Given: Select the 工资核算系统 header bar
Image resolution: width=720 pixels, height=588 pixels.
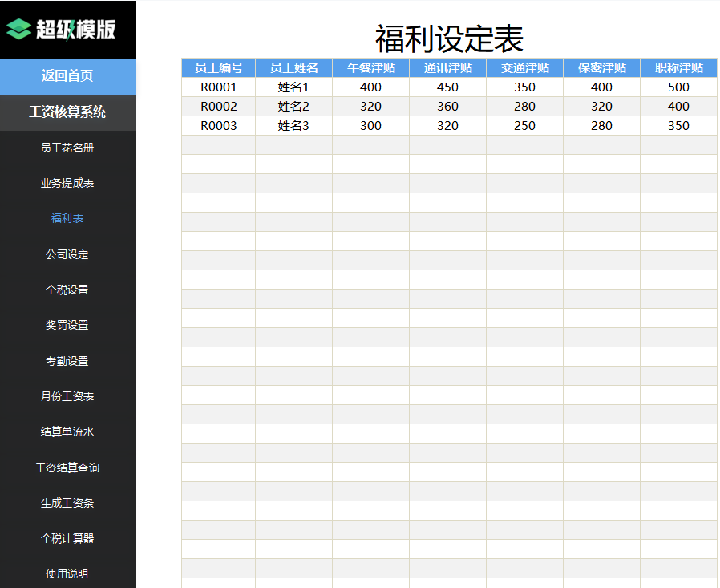Looking at the screenshot, I should pos(68,113).
